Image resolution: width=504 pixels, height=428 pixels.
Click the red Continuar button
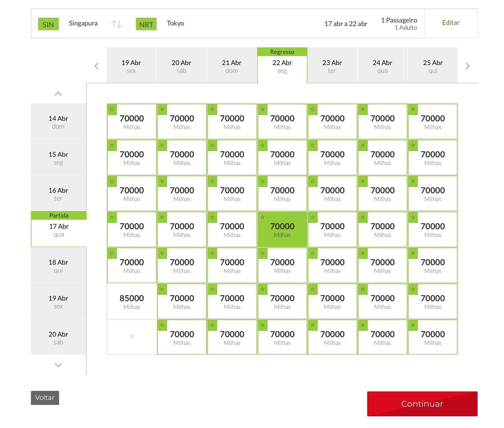point(422,404)
